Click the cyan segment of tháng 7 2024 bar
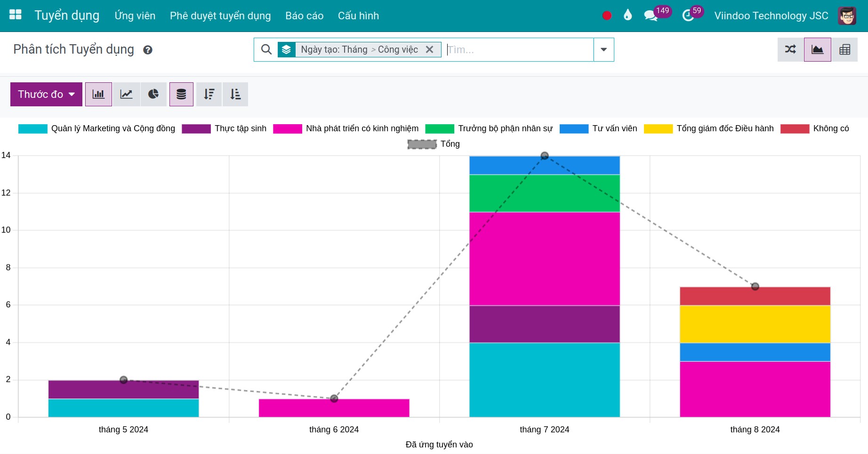Viewport: 868px width, 454px height. pyautogui.click(x=545, y=380)
